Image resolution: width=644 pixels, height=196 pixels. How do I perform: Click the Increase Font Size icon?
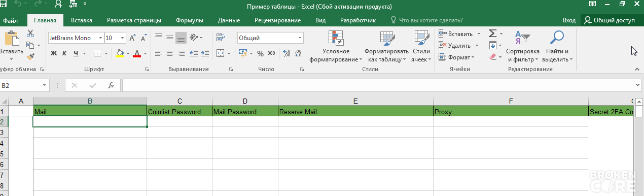(x=132, y=38)
